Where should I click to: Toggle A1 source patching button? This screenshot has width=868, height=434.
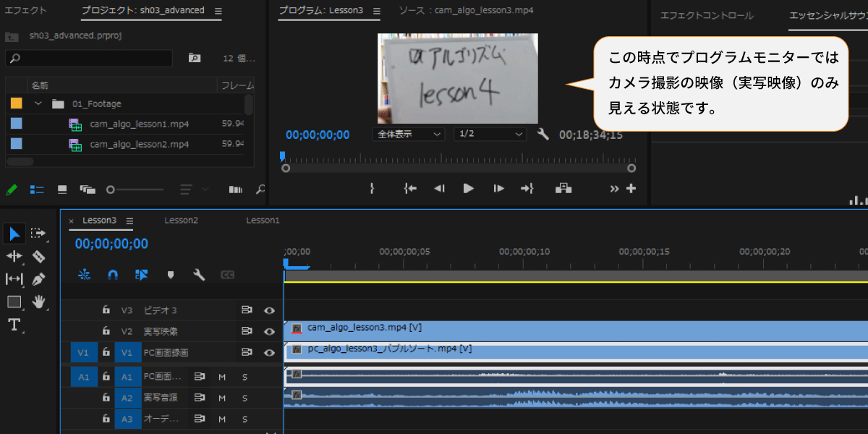83,377
